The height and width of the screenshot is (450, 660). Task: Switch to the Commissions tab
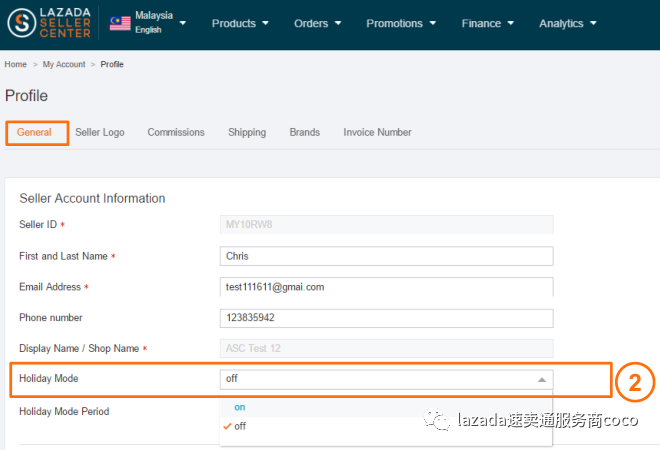176,132
